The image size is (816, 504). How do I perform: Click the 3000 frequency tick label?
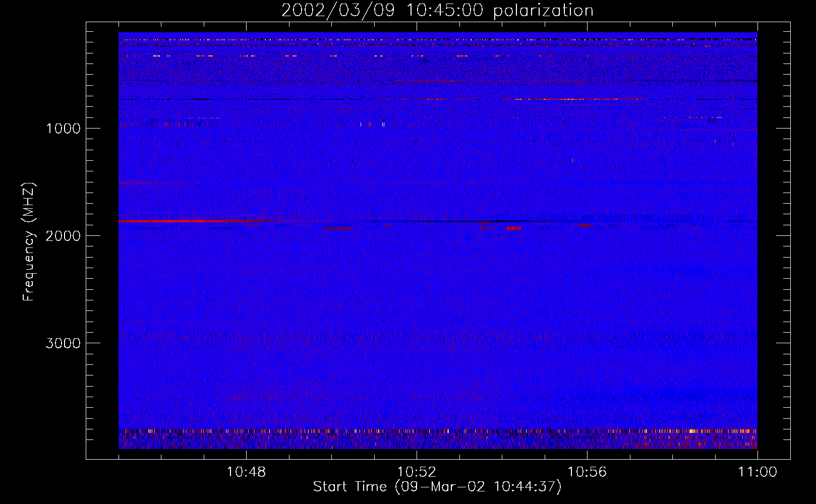[x=63, y=343]
